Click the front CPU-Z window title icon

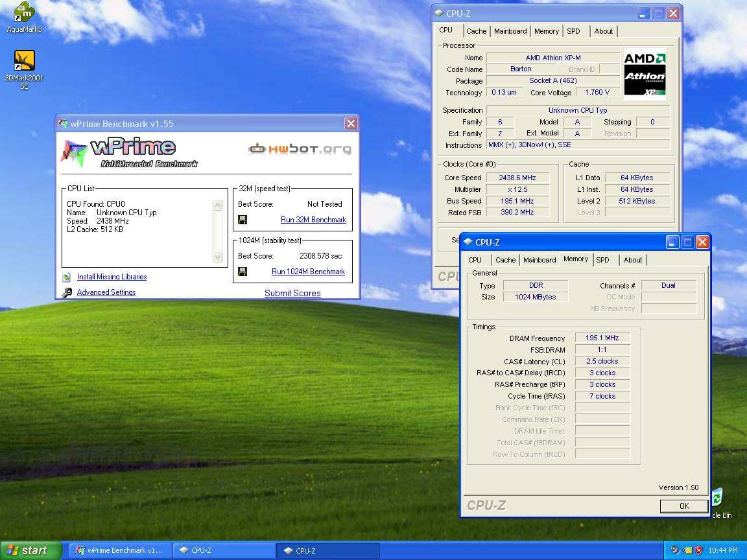[x=468, y=242]
